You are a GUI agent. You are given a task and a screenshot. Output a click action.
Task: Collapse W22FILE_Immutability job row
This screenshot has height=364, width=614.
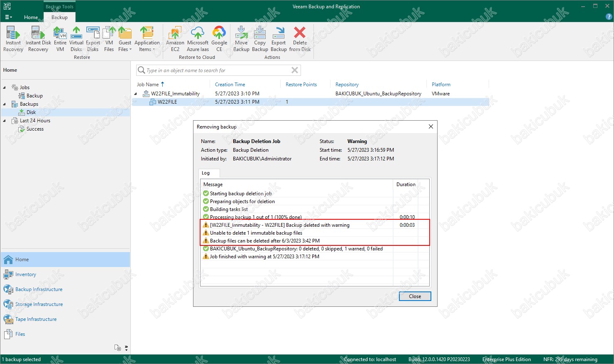136,94
